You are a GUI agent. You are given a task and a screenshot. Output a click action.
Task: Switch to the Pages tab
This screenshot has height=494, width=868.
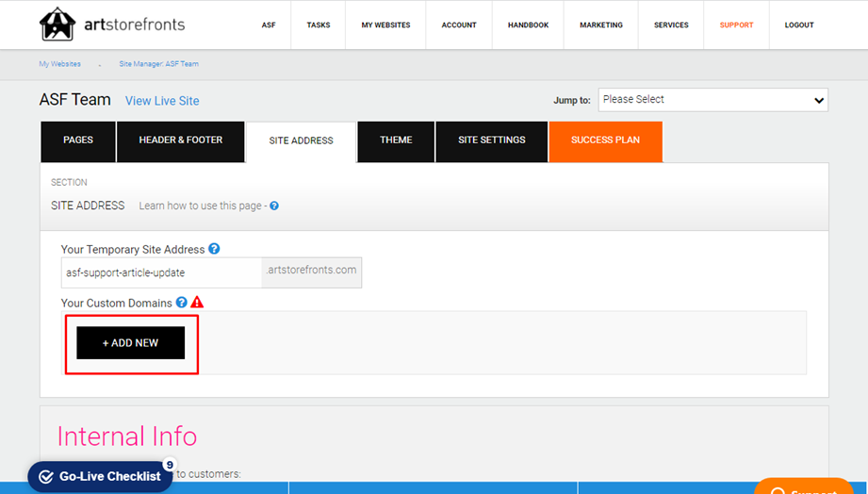coord(78,141)
